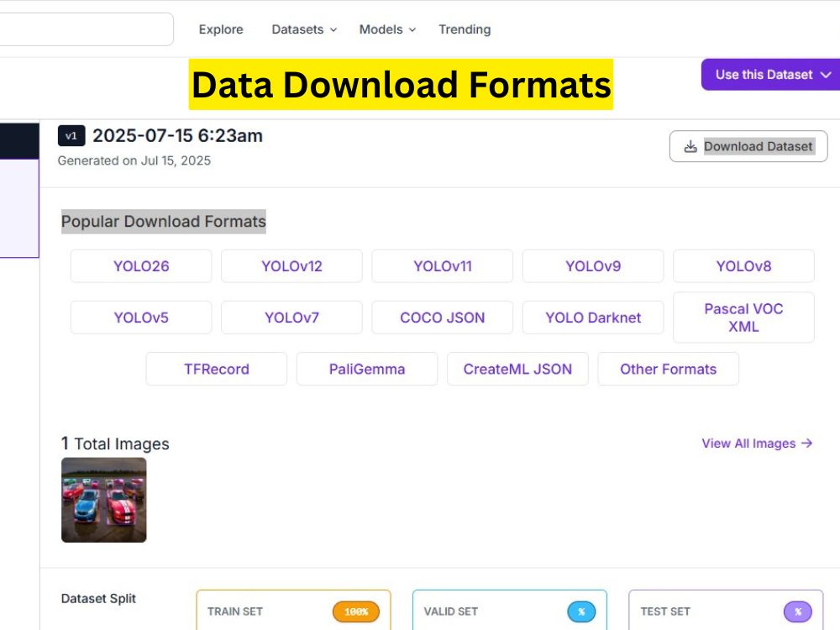Click the 100% badge on Train Set
This screenshot has width=840, height=630.
[355, 612]
